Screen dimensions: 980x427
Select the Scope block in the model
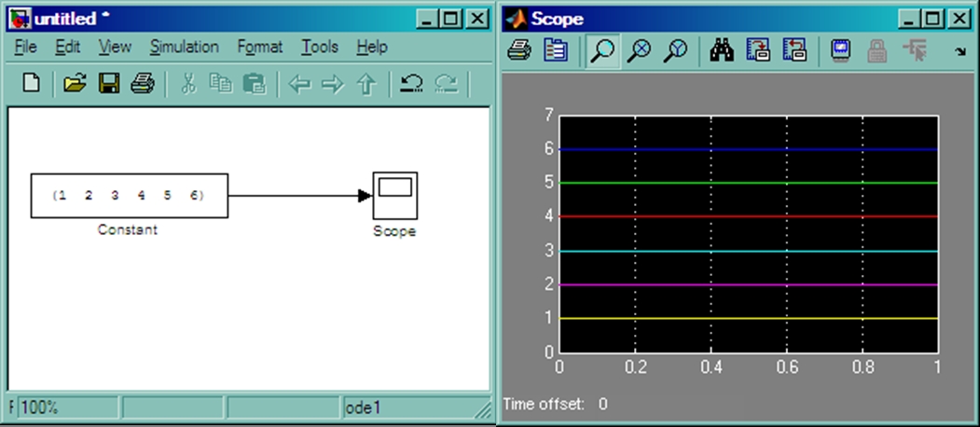click(x=394, y=195)
